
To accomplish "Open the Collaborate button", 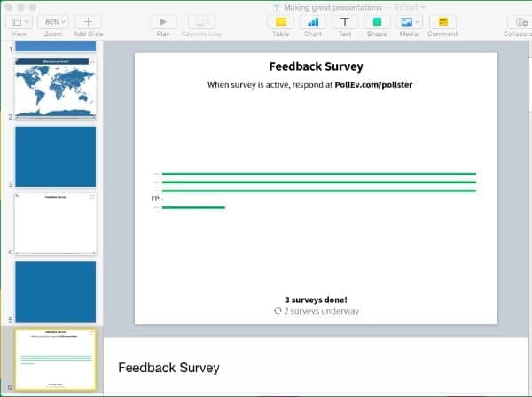I will coord(518,21).
